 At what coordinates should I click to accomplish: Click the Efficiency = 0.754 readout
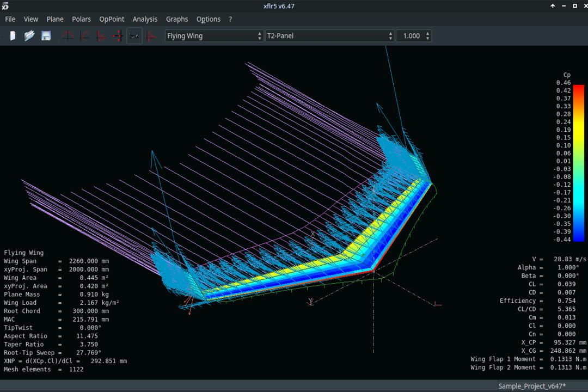click(538, 301)
